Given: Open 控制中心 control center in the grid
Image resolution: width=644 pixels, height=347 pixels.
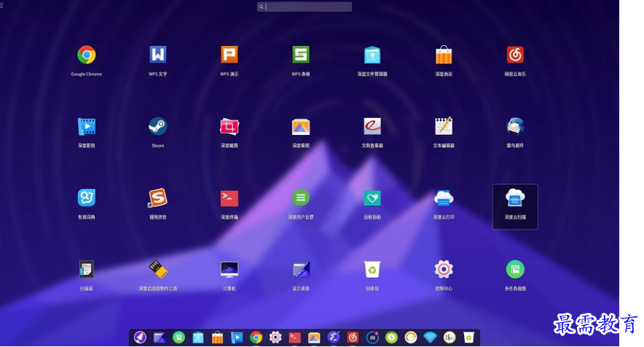Looking at the screenshot, I should 444,269.
